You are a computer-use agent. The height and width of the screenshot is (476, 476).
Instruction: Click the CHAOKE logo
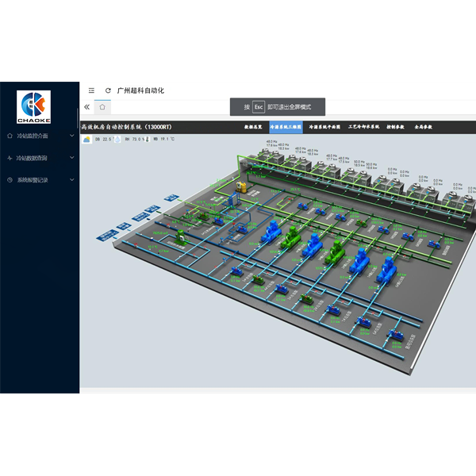[x=33, y=107]
